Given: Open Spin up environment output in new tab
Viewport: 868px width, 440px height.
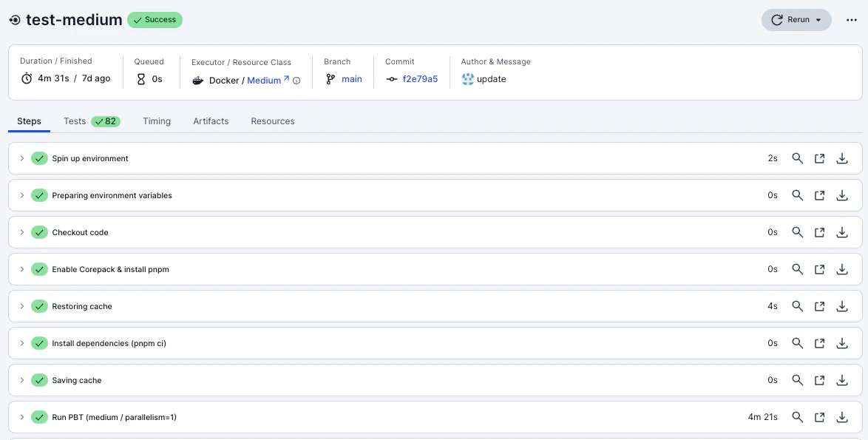Looking at the screenshot, I should pos(820,158).
